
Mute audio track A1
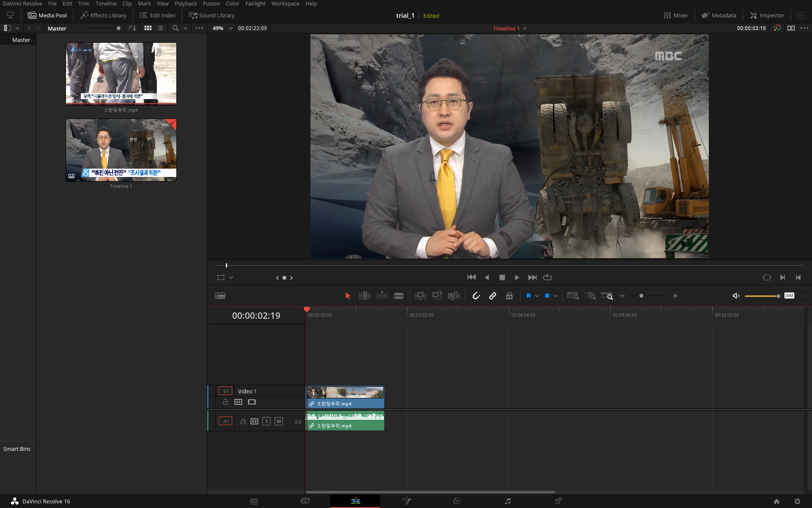point(278,421)
